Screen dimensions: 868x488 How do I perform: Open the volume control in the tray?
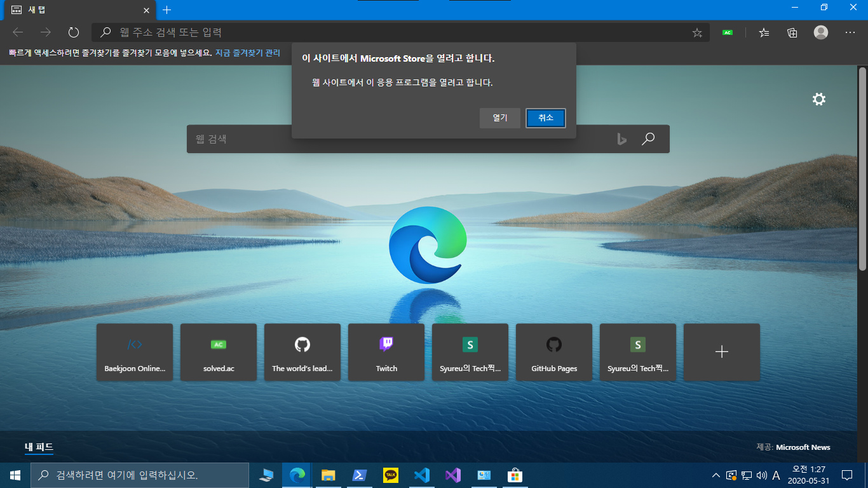(x=762, y=475)
